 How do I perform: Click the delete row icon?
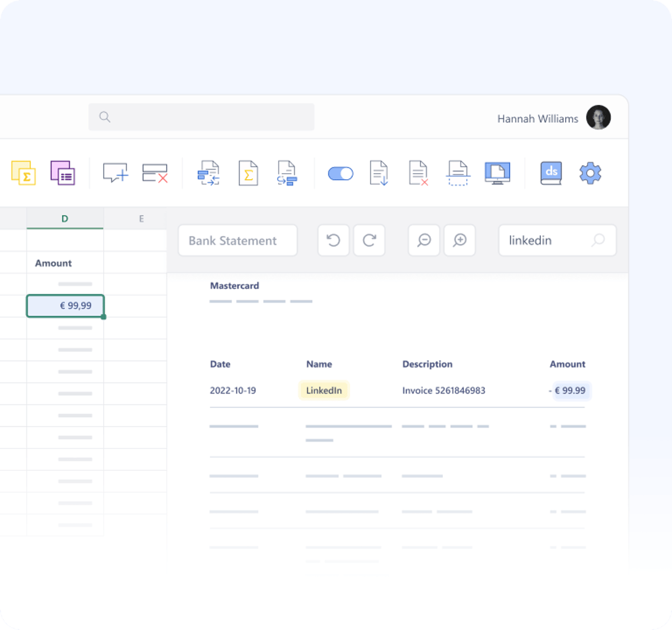coord(155,173)
